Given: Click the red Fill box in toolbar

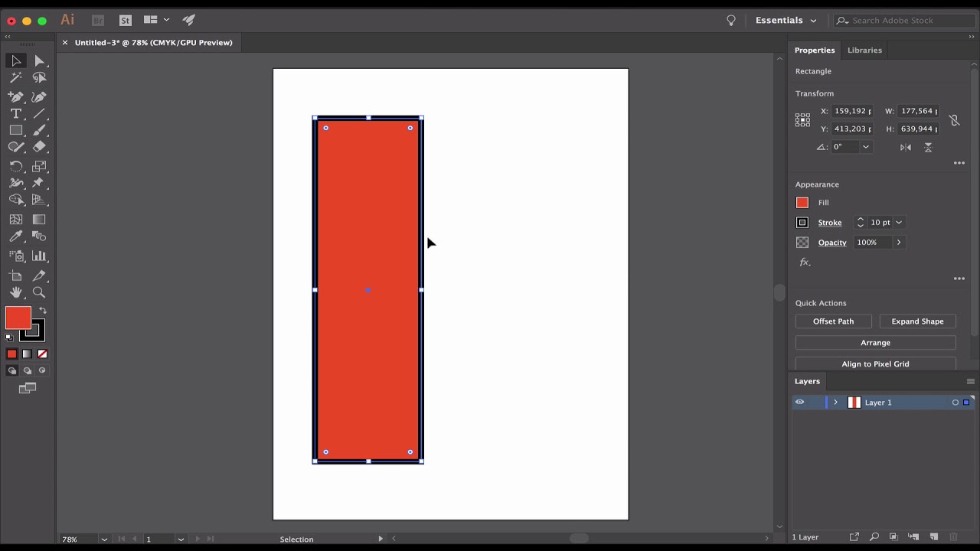Looking at the screenshot, I should (x=17, y=317).
